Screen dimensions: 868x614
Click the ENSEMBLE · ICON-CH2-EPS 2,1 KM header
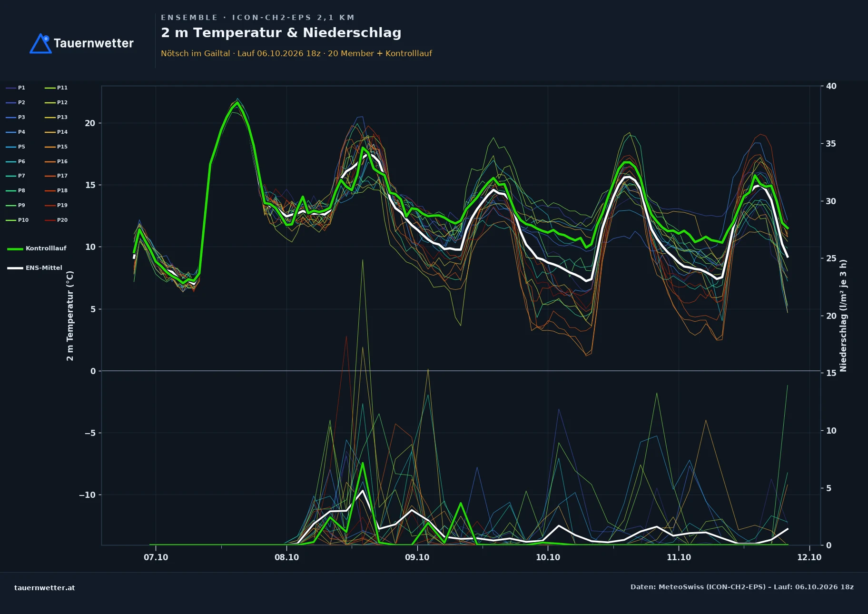(257, 18)
